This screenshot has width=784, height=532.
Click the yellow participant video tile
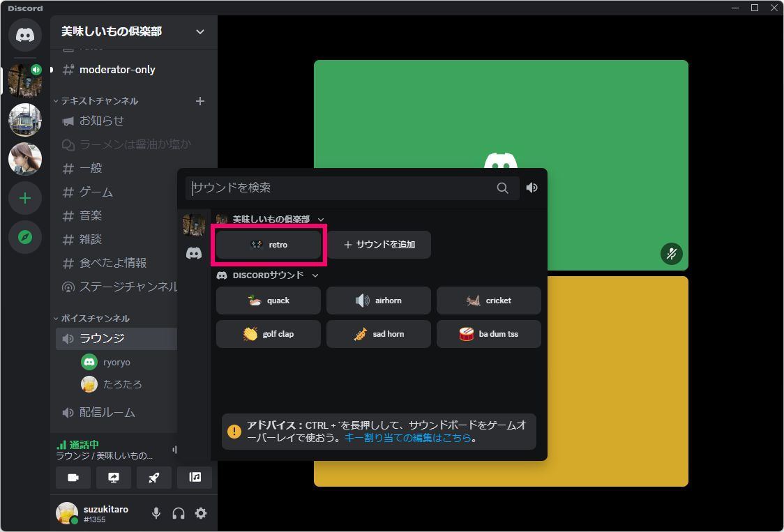coord(618,380)
